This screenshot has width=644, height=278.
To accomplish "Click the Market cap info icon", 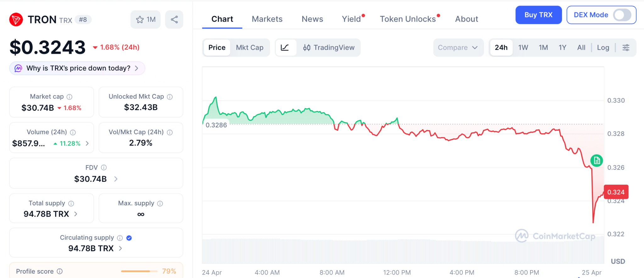I will 69,97.
